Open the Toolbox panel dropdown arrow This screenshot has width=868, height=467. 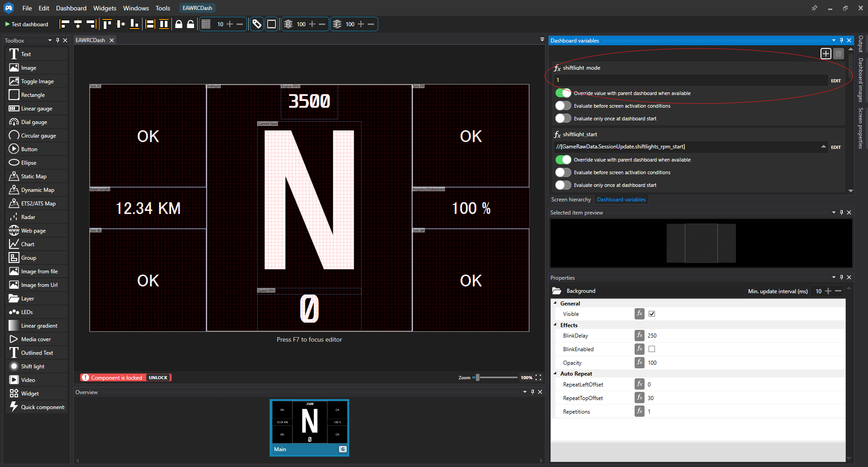(50, 40)
